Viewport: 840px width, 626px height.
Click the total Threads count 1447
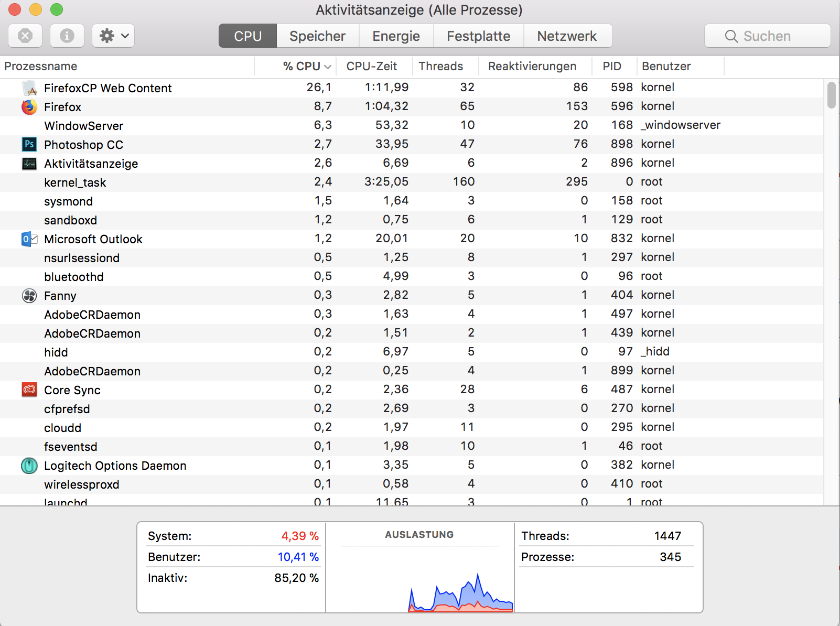pos(667,536)
